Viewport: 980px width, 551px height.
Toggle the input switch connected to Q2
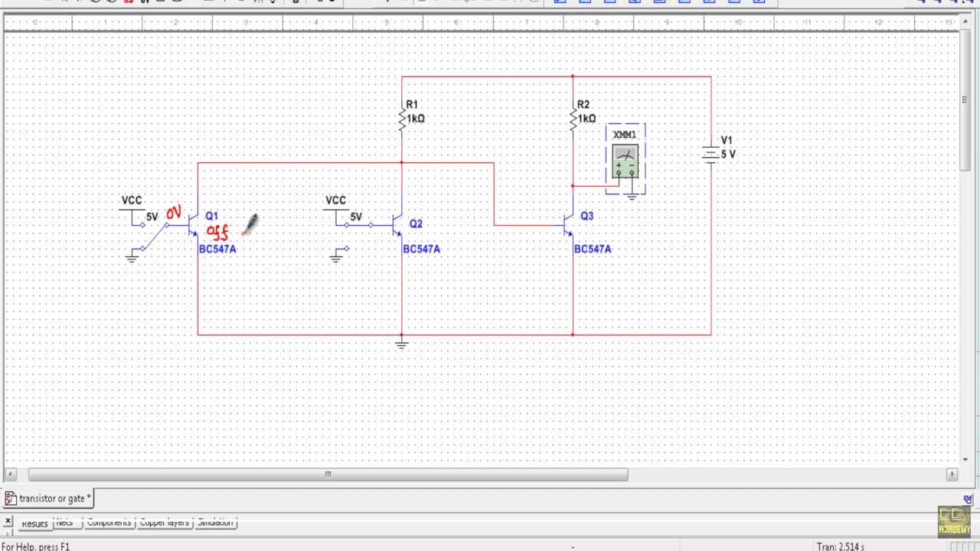click(358, 236)
